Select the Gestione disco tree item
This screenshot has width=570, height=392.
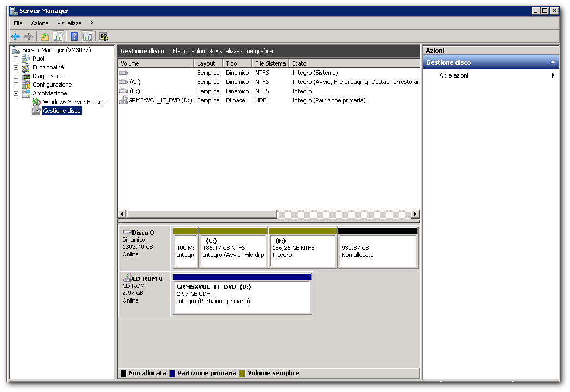(x=62, y=111)
